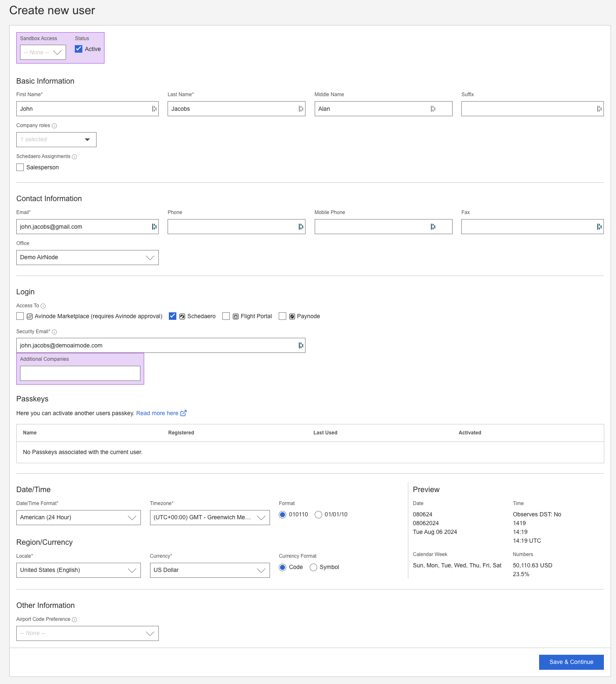Click the Registered column header

point(181,433)
